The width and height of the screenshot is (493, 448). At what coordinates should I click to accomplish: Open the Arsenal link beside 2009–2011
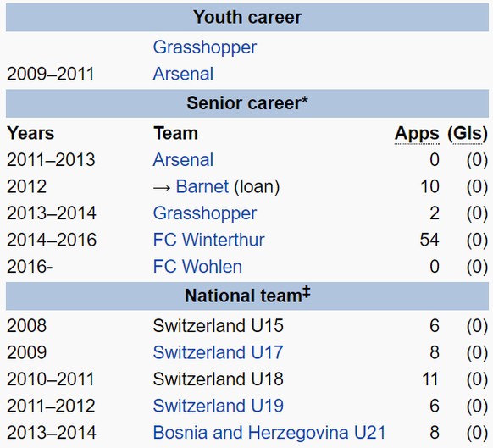click(x=183, y=75)
